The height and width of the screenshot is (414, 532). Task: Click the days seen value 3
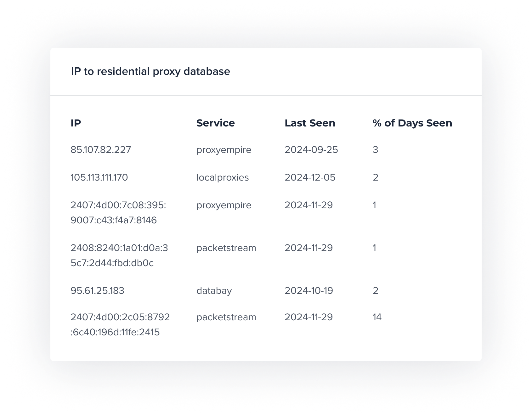tap(375, 150)
